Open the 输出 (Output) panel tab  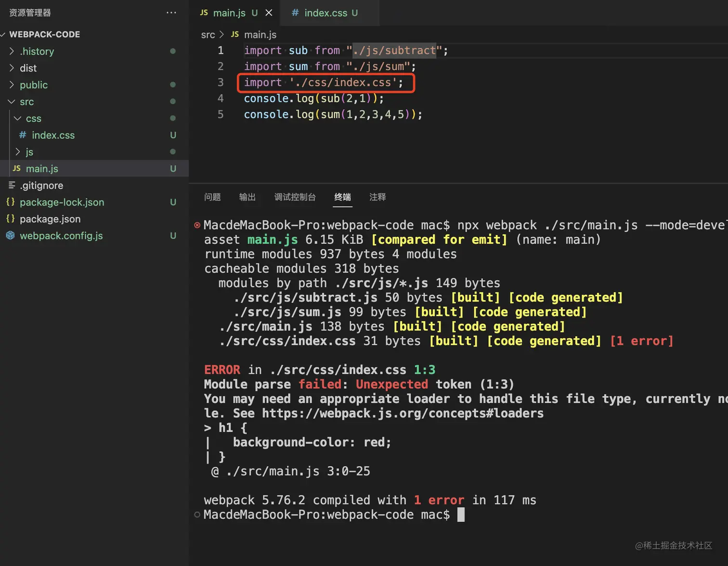[247, 197]
